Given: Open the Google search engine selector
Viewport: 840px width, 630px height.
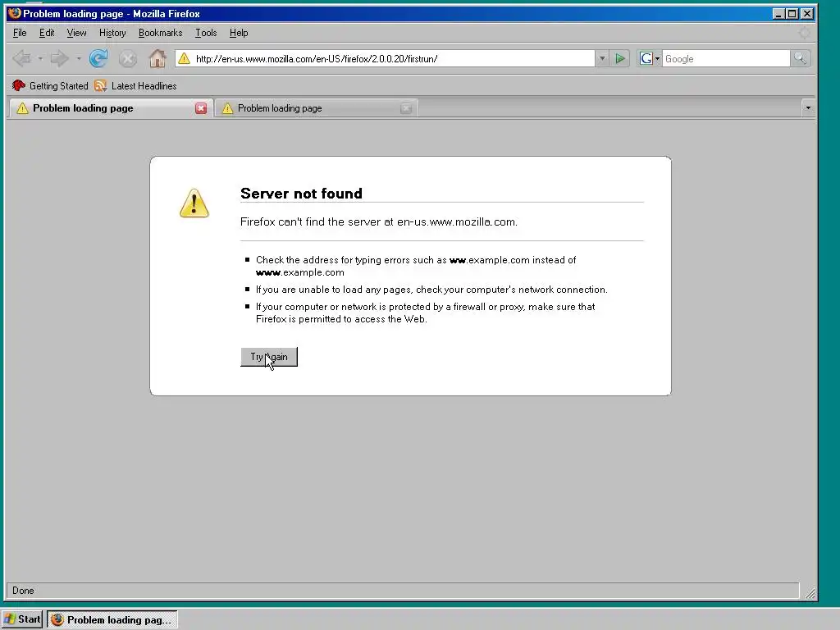Looking at the screenshot, I should pos(650,58).
